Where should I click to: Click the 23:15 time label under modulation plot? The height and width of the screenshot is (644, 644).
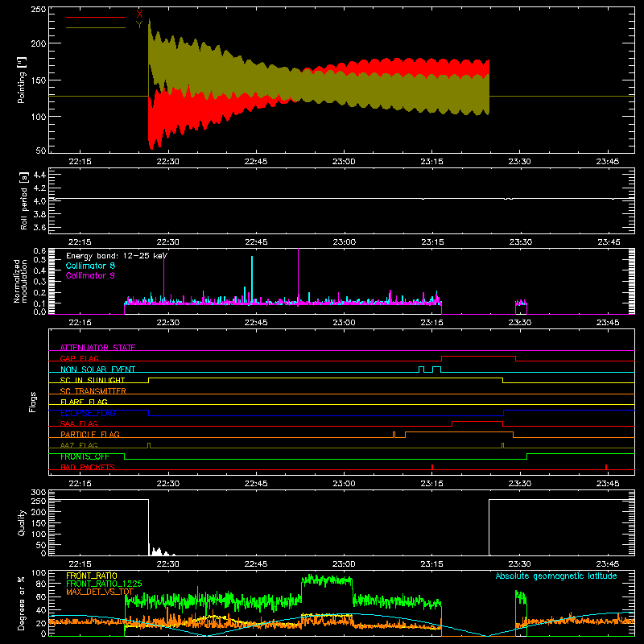point(432,323)
